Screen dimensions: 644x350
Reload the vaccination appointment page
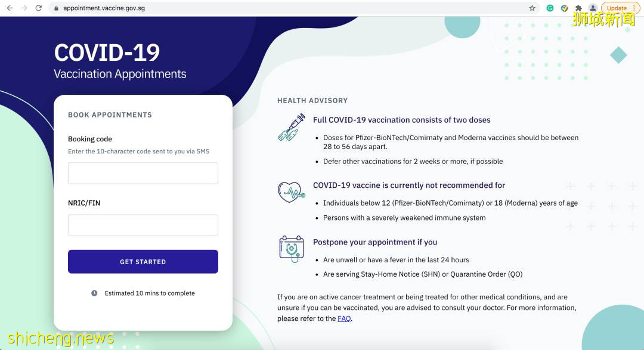(x=39, y=8)
